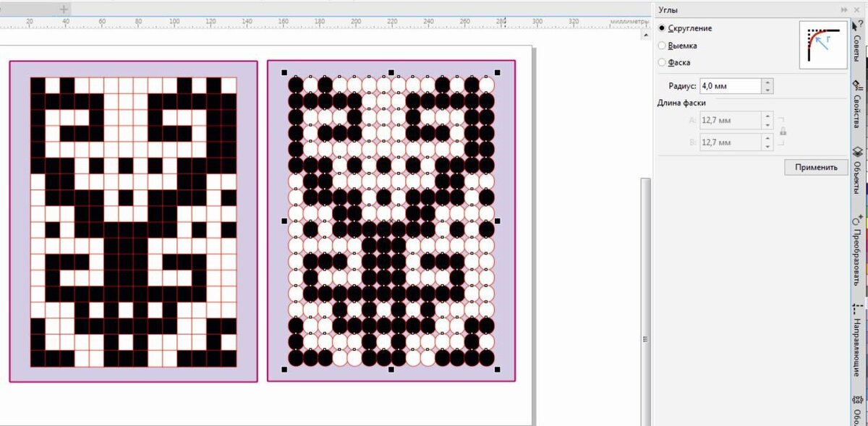Increase the Радиус value with up arrow
This screenshot has width=868, height=426.
[767, 82]
